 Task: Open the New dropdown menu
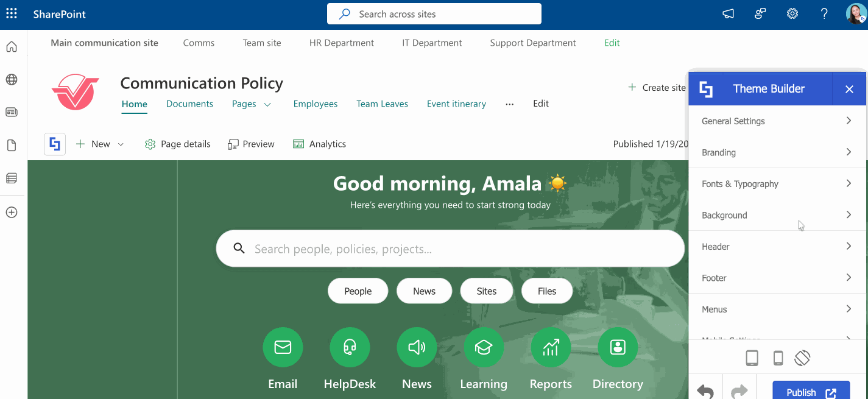(x=100, y=144)
